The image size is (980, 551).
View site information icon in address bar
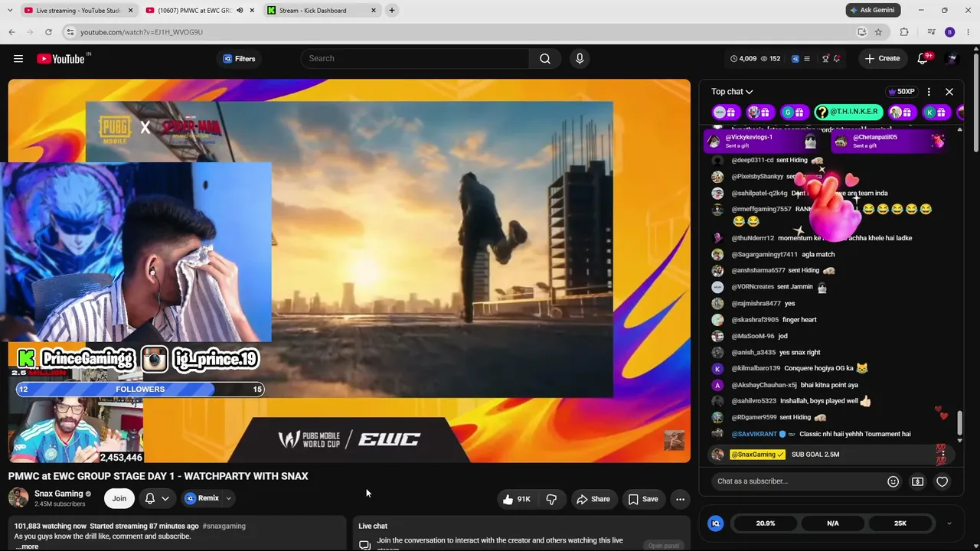tap(70, 32)
